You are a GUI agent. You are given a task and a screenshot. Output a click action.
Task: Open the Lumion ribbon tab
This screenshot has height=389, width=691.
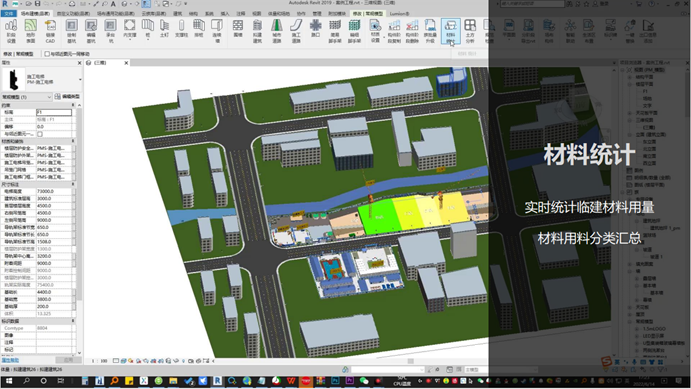399,14
